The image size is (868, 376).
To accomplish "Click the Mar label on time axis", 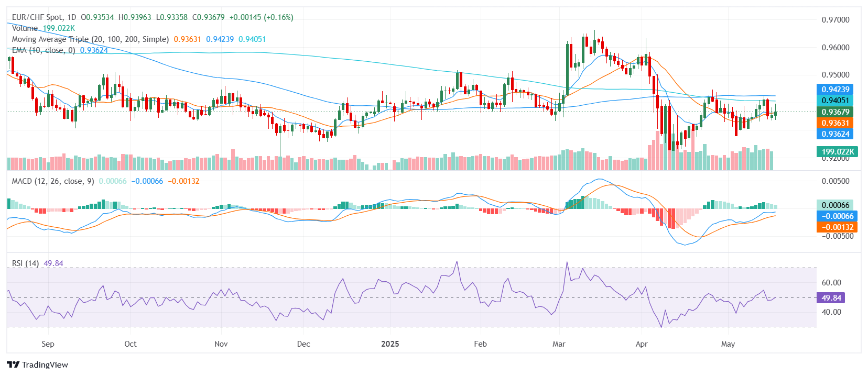I will tap(559, 344).
